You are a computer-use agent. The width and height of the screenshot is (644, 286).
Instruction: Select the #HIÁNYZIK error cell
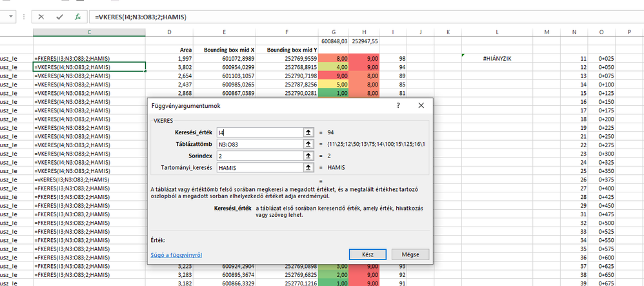[498, 58]
